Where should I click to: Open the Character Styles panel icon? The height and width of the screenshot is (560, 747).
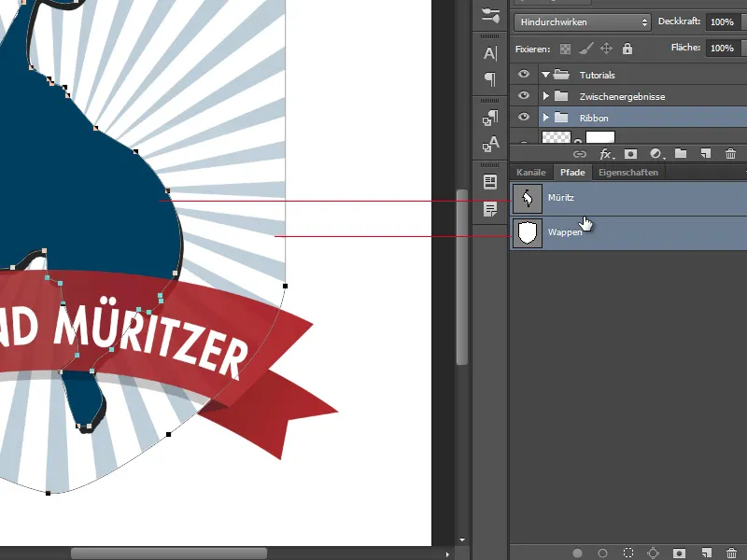(490, 144)
